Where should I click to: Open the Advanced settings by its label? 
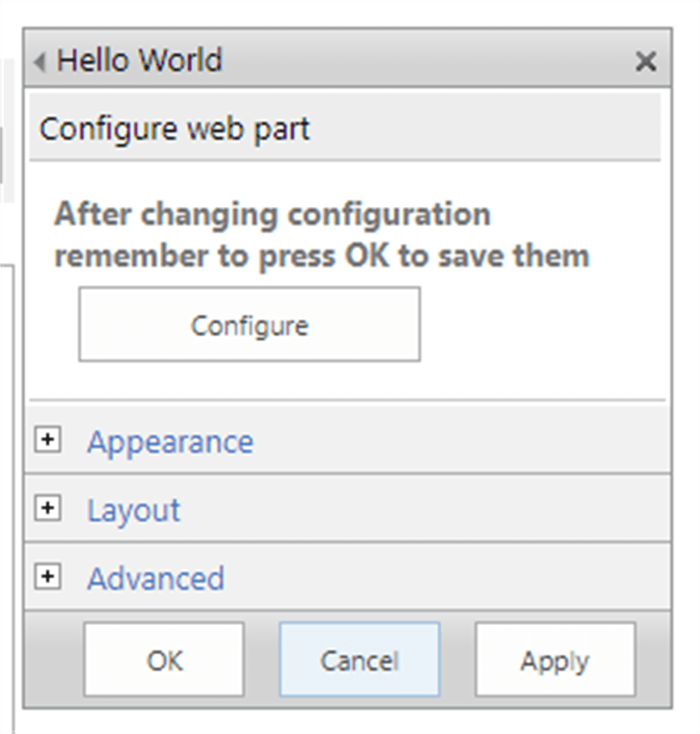156,578
